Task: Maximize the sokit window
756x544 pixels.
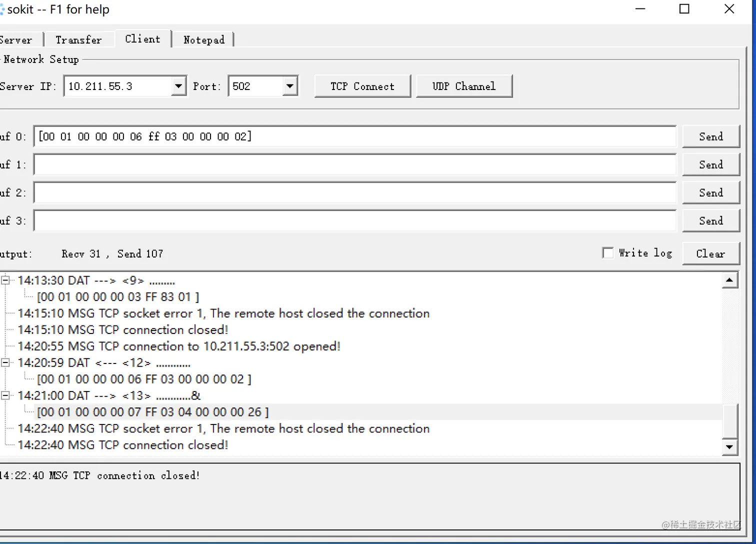Action: (684, 9)
